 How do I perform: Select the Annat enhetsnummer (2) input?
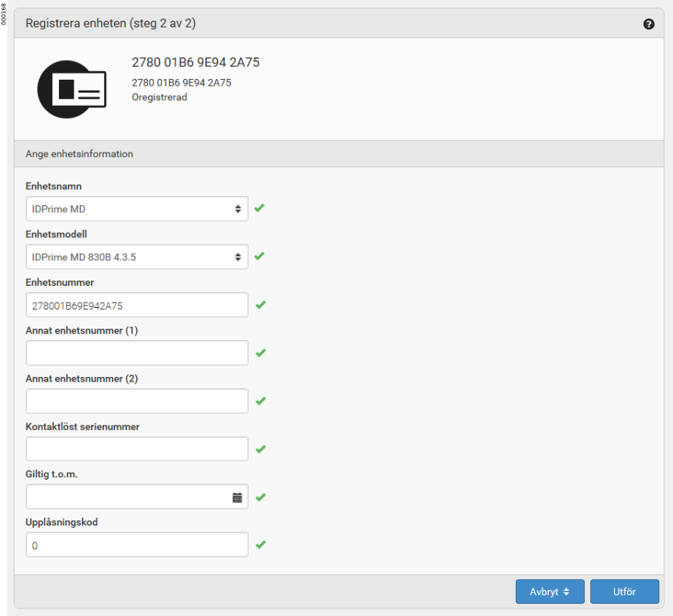[x=136, y=401]
